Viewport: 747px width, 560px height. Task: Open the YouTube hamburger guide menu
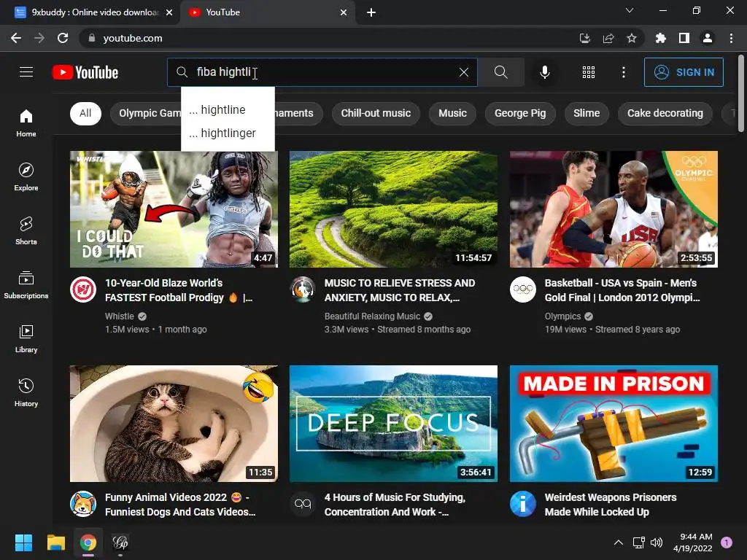[x=26, y=72]
